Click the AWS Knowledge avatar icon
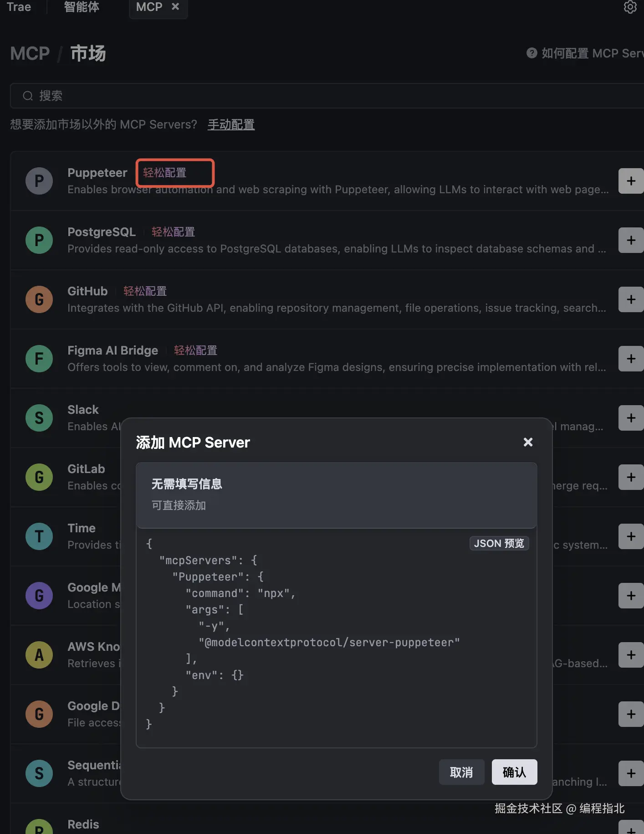Image resolution: width=644 pixels, height=834 pixels. pos(39,655)
